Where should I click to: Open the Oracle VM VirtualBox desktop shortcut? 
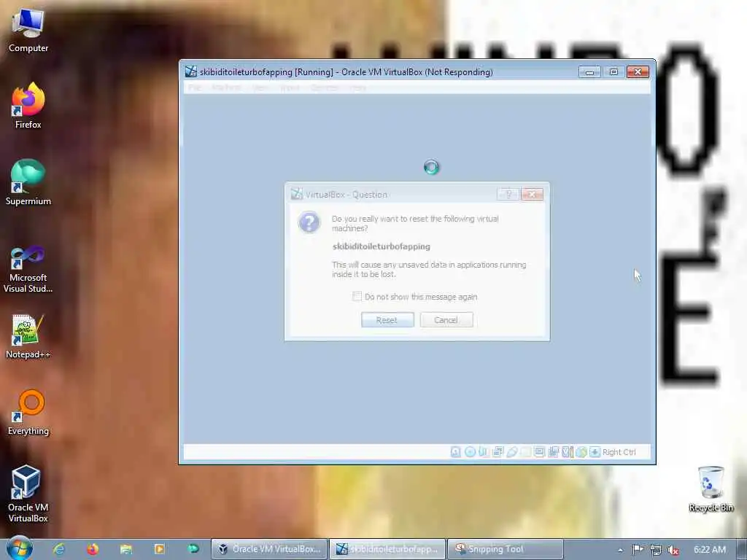[x=28, y=494]
